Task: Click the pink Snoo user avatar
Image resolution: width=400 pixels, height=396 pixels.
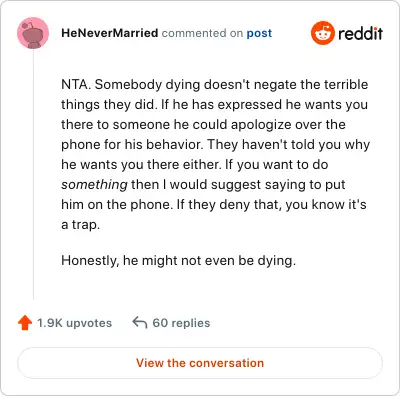Action: (33, 33)
